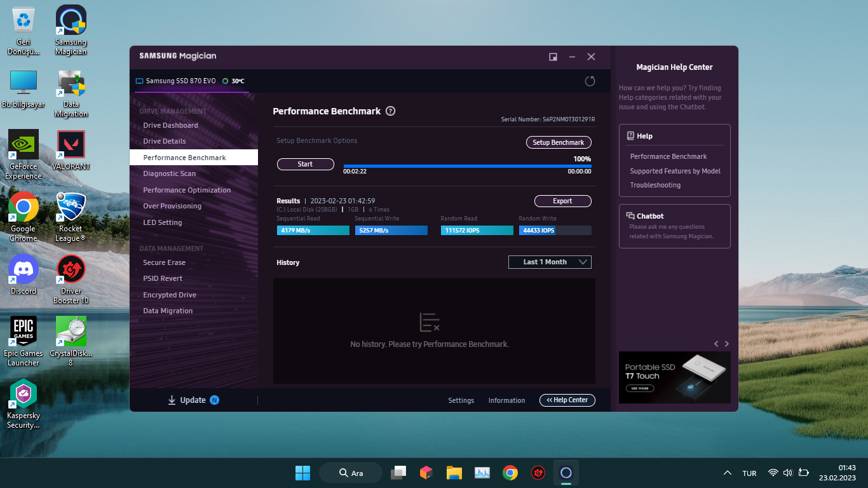This screenshot has width=868, height=488.
Task: Open the Discord desktop shortcut
Action: (24, 275)
